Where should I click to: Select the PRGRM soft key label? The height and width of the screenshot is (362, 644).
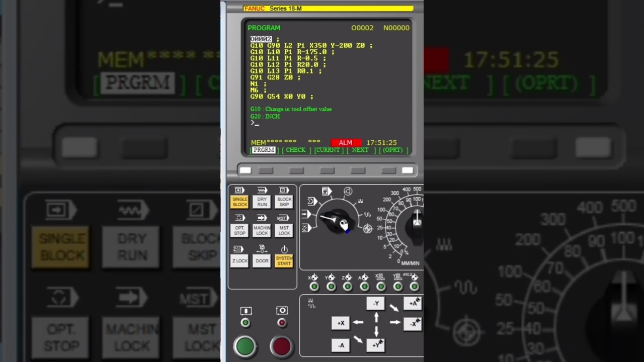[264, 150]
